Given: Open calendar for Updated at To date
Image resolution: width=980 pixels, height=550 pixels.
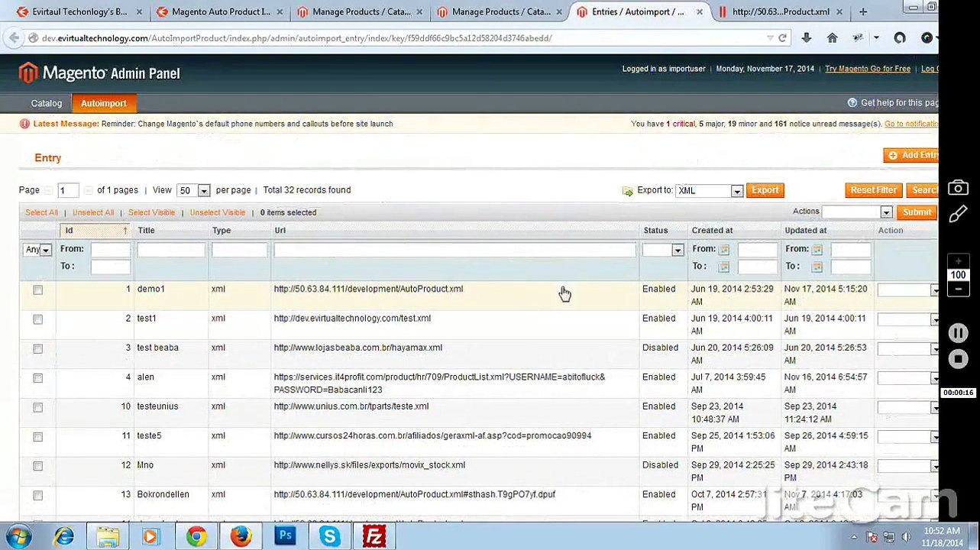Looking at the screenshot, I should (x=817, y=267).
